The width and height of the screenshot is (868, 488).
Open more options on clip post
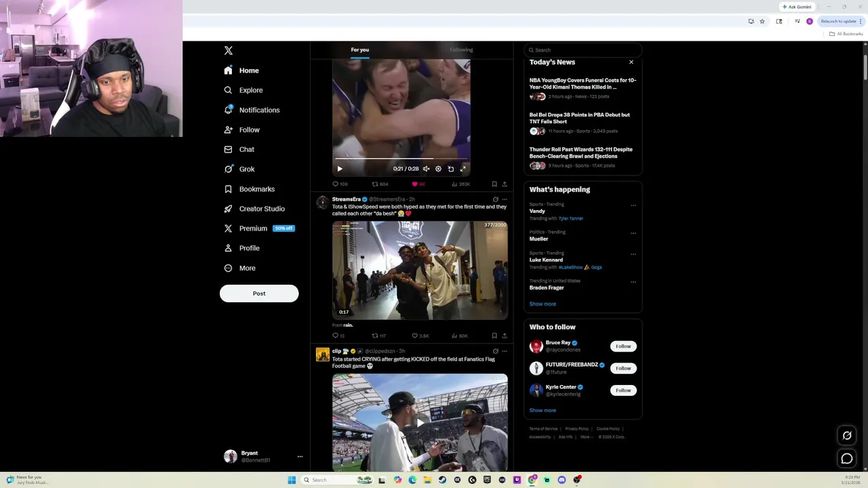tap(504, 351)
